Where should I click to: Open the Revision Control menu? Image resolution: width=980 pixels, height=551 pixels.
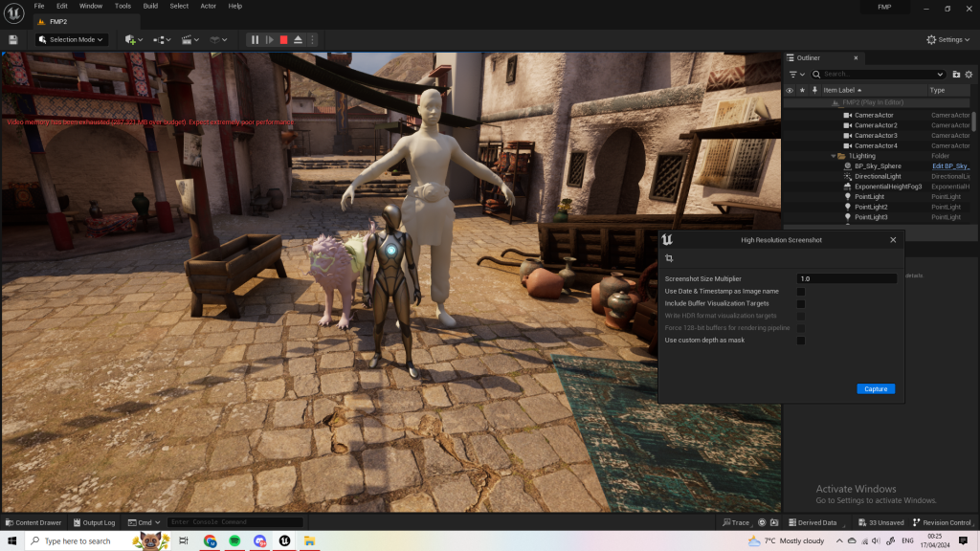pos(942,522)
